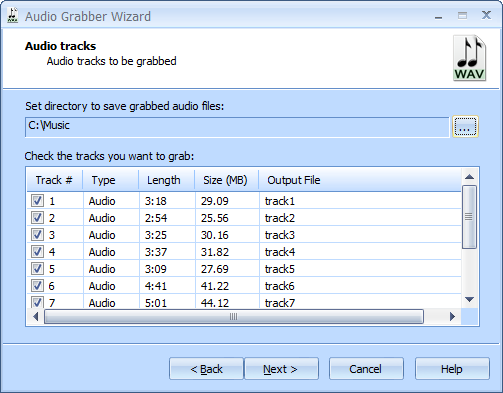Click the size value 44.12
503x393 pixels.
(215, 303)
